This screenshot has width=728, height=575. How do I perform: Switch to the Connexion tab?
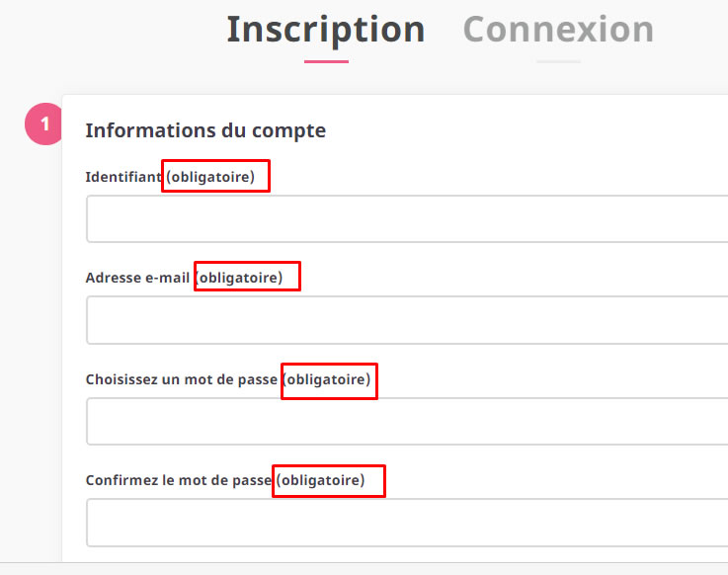pyautogui.click(x=558, y=30)
